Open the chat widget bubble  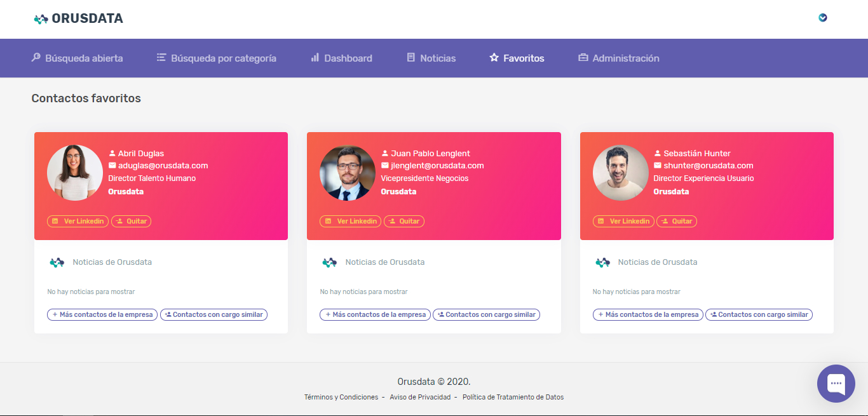836,384
